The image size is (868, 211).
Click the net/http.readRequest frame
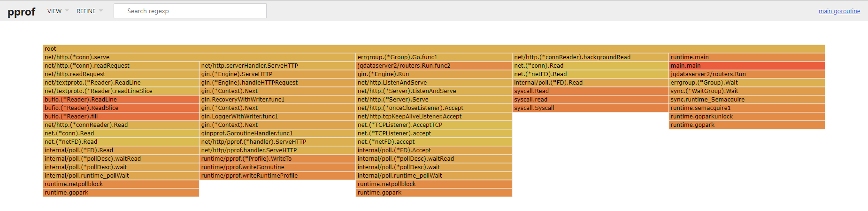pos(121,74)
